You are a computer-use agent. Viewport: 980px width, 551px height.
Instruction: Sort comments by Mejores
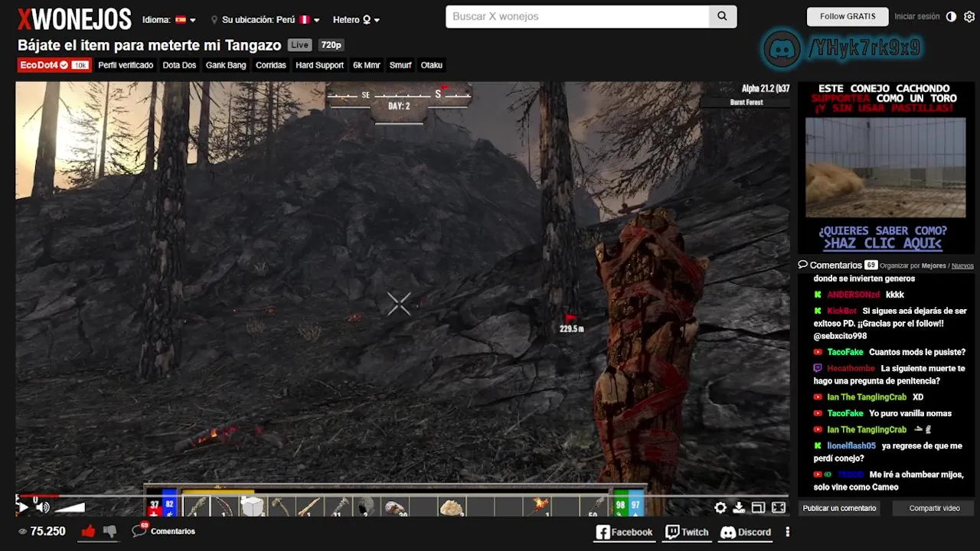tap(933, 266)
